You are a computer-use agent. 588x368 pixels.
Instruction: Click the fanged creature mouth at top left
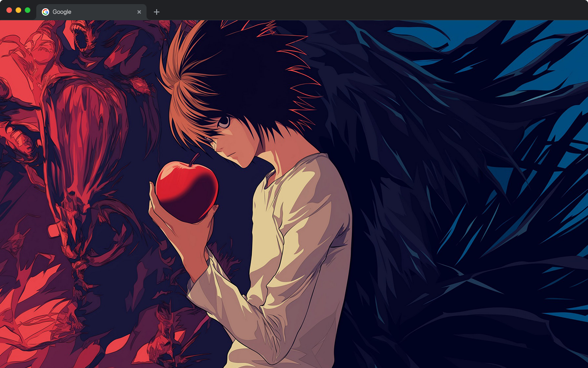click(x=83, y=37)
